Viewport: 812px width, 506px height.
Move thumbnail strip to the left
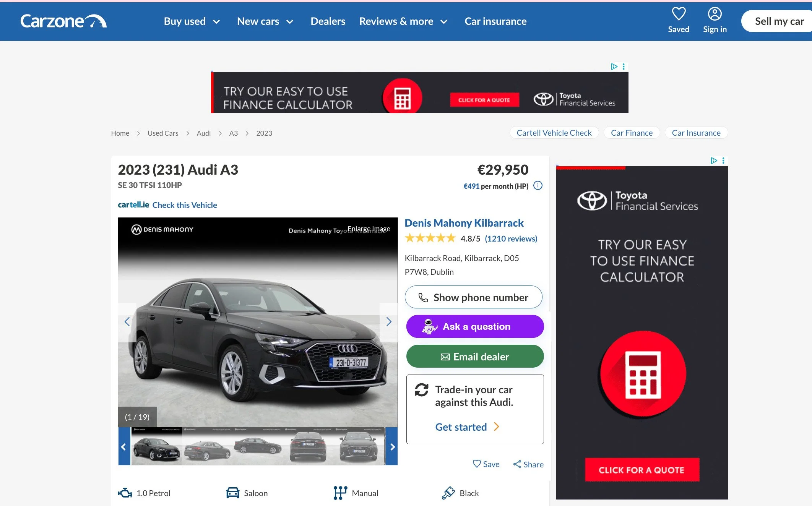(124, 446)
